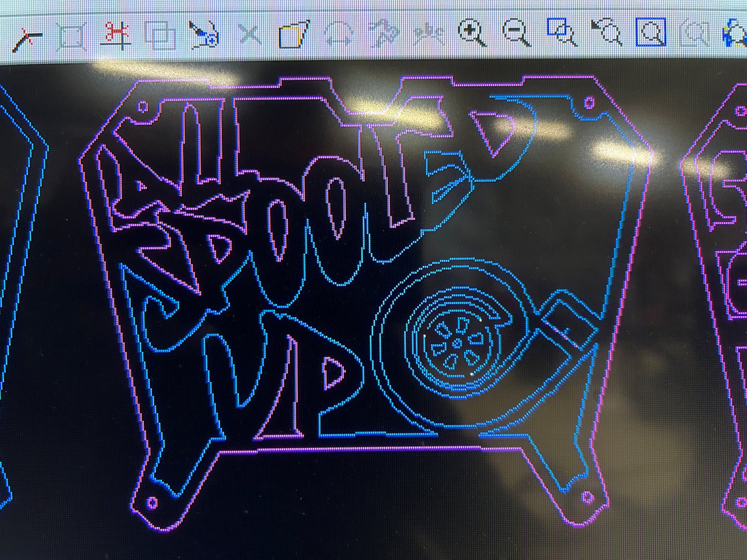
Task: Zoom in with the plus magnifier
Action: click(x=472, y=34)
